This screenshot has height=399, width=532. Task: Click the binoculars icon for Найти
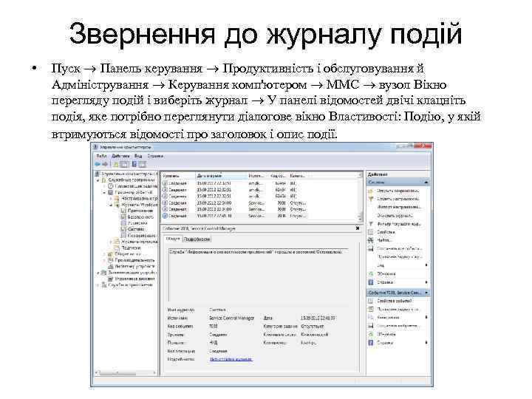[x=371, y=240]
